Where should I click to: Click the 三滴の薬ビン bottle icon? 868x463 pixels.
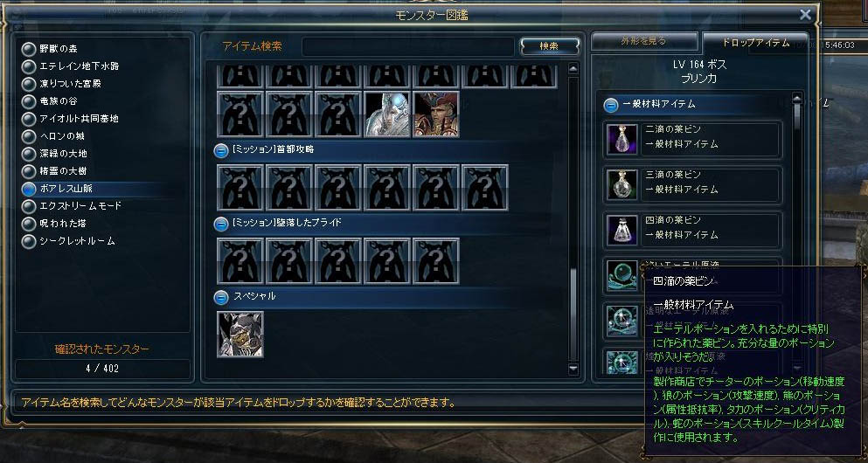[x=622, y=184]
